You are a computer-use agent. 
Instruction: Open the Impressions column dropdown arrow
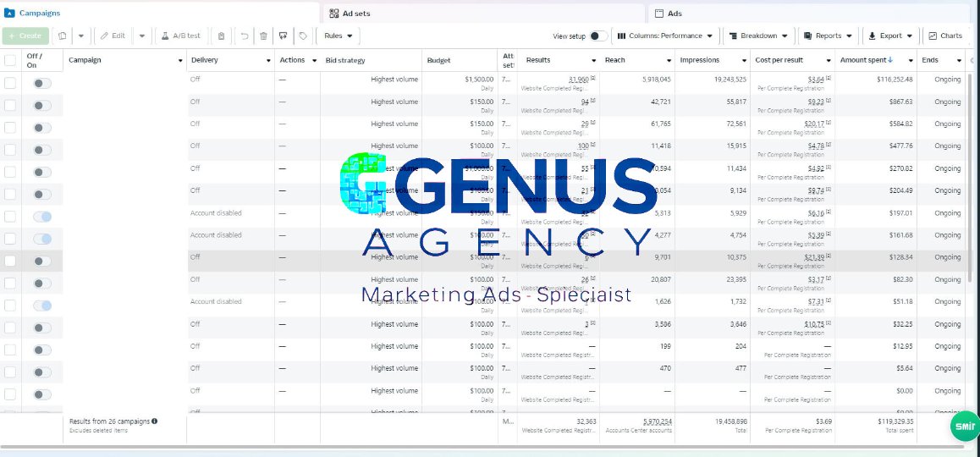[744, 61]
